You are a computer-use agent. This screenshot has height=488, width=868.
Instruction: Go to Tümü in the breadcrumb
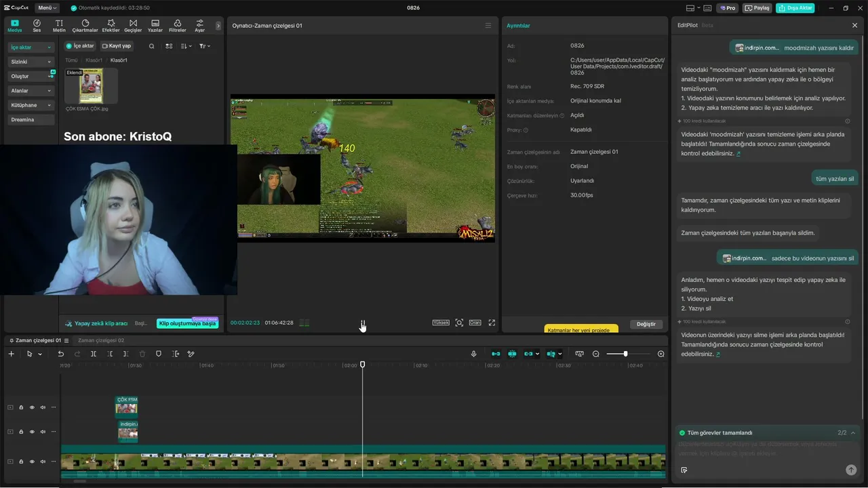coord(71,60)
